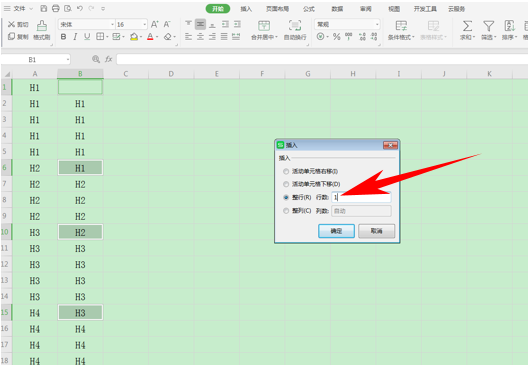Close the 插入 Insert dialog

(x=391, y=145)
